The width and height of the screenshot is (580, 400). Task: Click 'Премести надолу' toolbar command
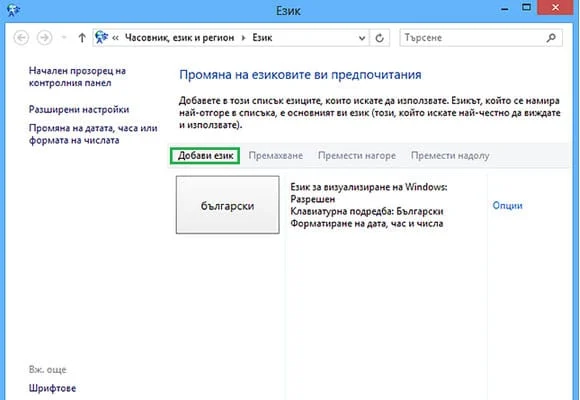pyautogui.click(x=450, y=156)
